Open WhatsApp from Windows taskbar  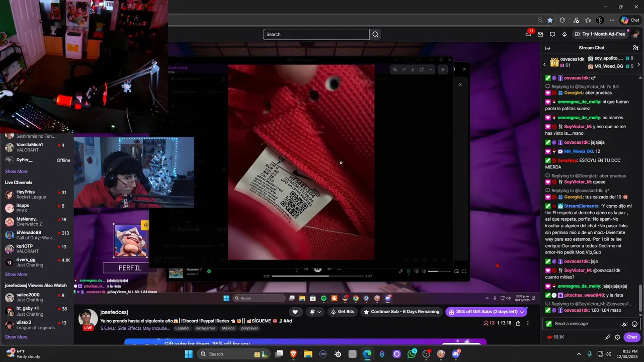tap(412, 354)
